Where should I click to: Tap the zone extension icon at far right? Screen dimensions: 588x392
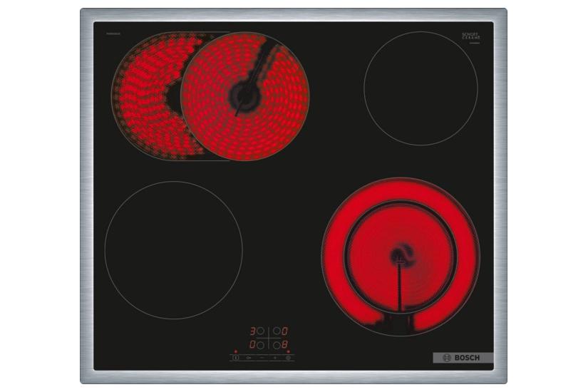289,358
